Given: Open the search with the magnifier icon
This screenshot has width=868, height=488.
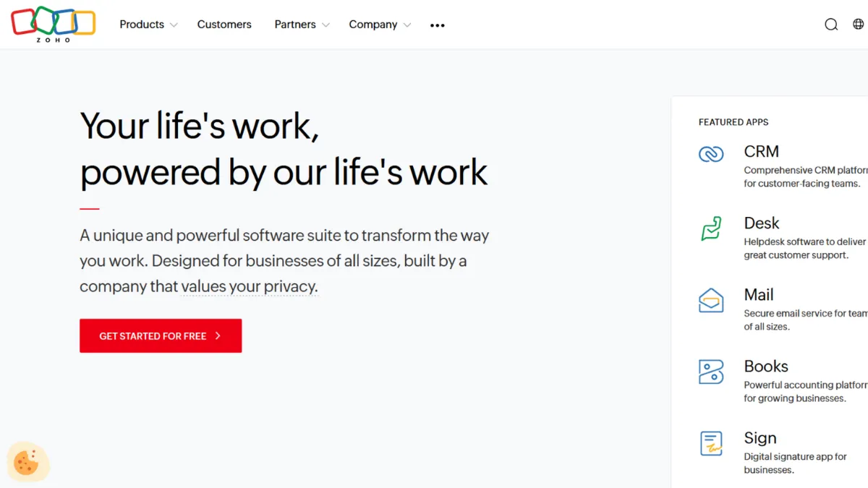Looking at the screenshot, I should pos(831,24).
